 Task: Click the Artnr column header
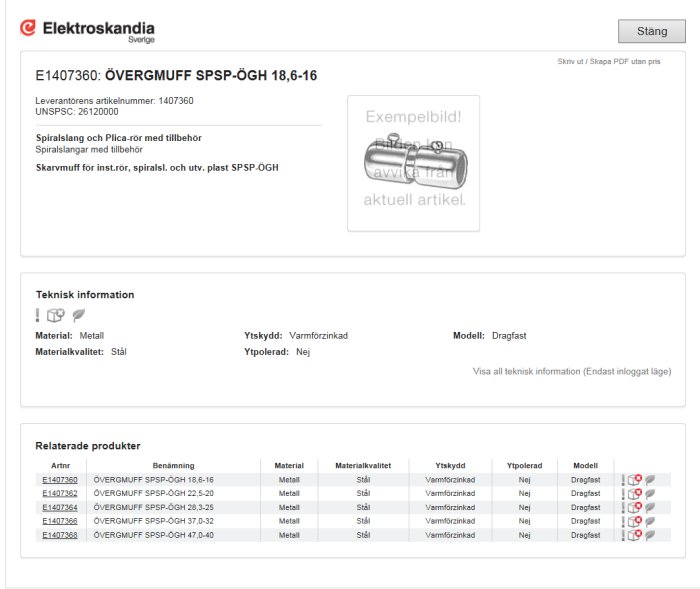click(x=61, y=466)
